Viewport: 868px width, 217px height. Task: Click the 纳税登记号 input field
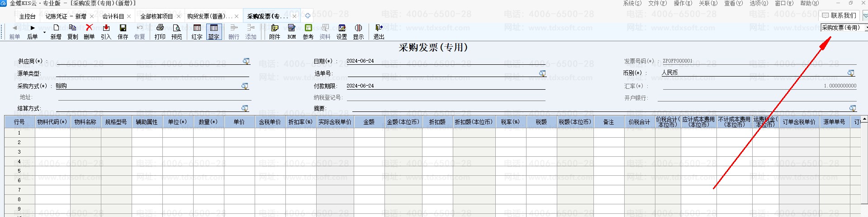point(445,97)
